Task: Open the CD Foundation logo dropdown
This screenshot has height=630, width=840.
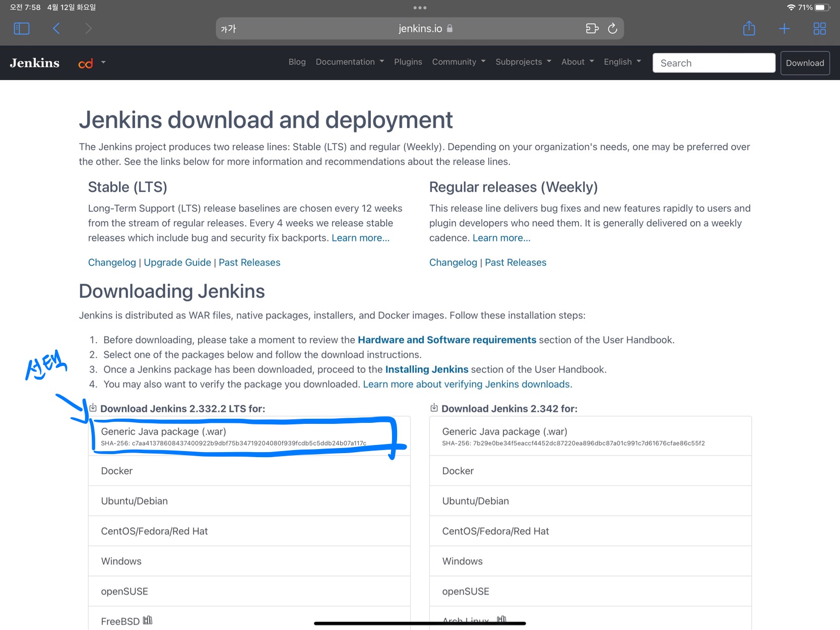Action: [92, 63]
